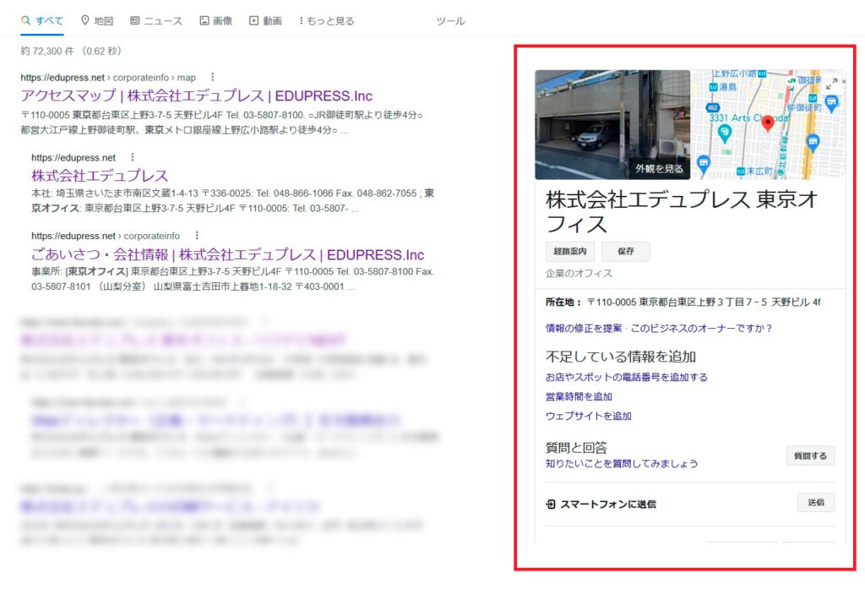Click the 保存 save button

(x=626, y=251)
